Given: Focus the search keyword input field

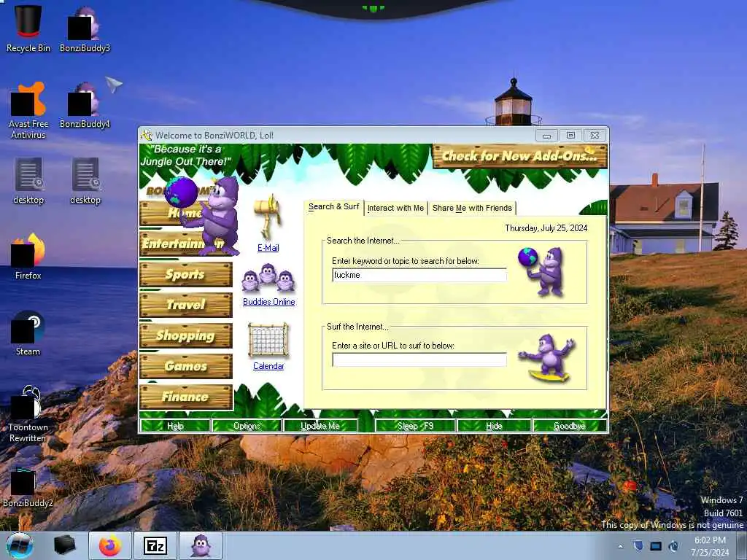Looking at the screenshot, I should 419,275.
